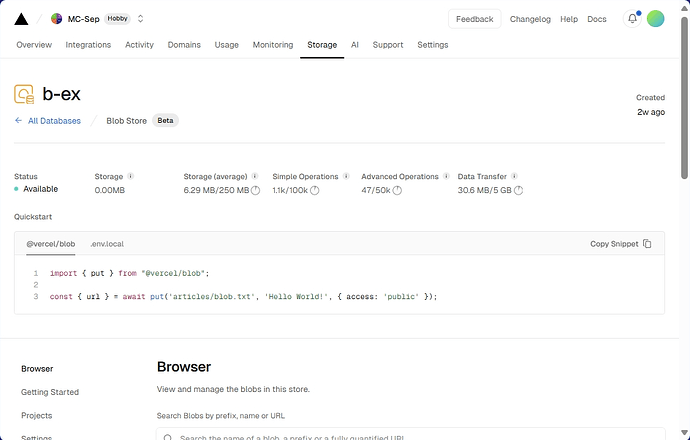Click the vertical page scrollbar thumb
The height and width of the screenshot is (440, 690).
point(684,98)
